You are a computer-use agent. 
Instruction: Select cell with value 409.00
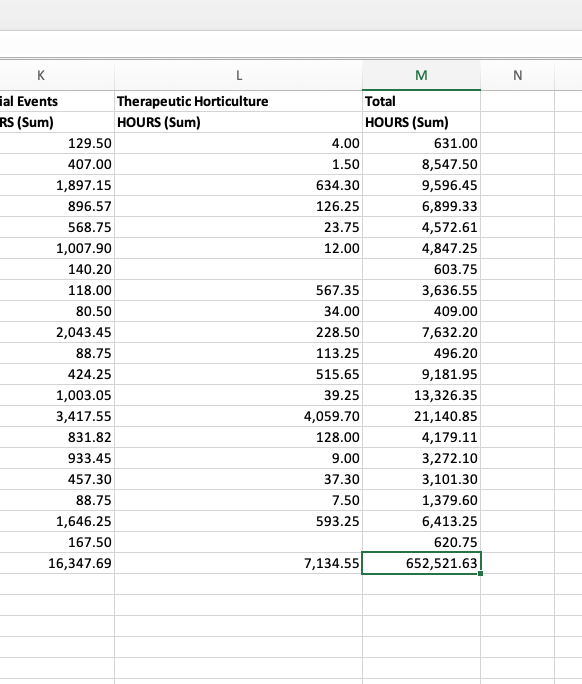pos(421,311)
